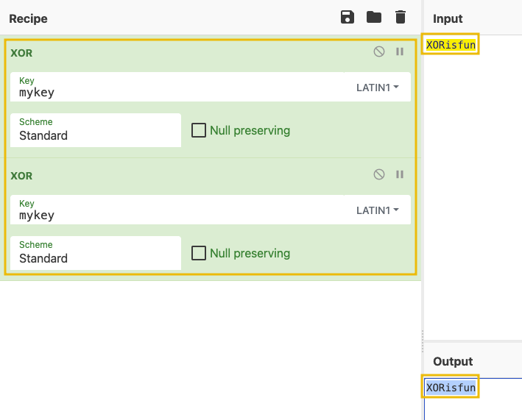Enable Null preserving in the first XOR
The height and width of the screenshot is (420, 522).
[199, 130]
